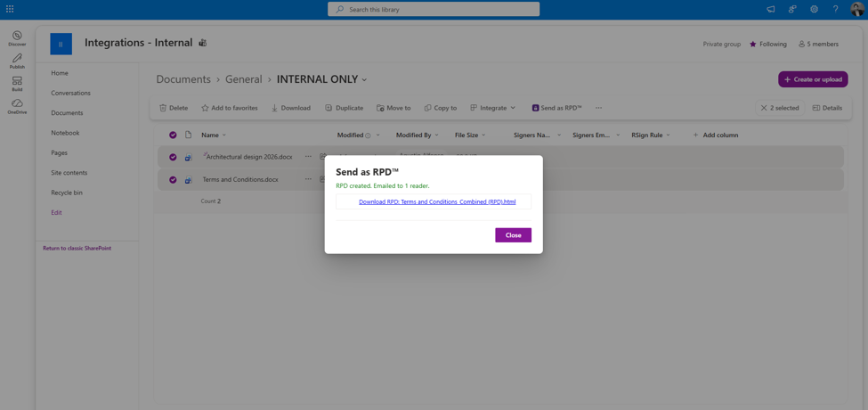Click Add column header
868x410 pixels.
pyautogui.click(x=715, y=135)
